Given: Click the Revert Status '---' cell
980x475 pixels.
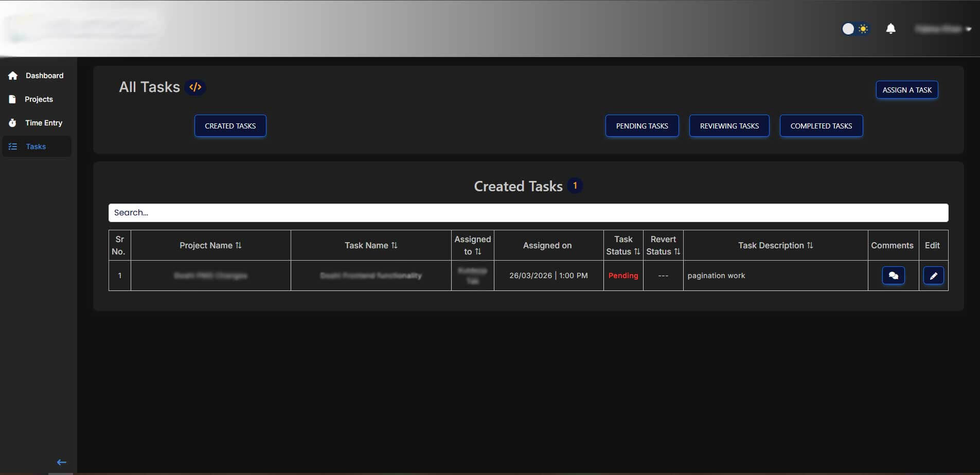Looking at the screenshot, I should tap(663, 276).
